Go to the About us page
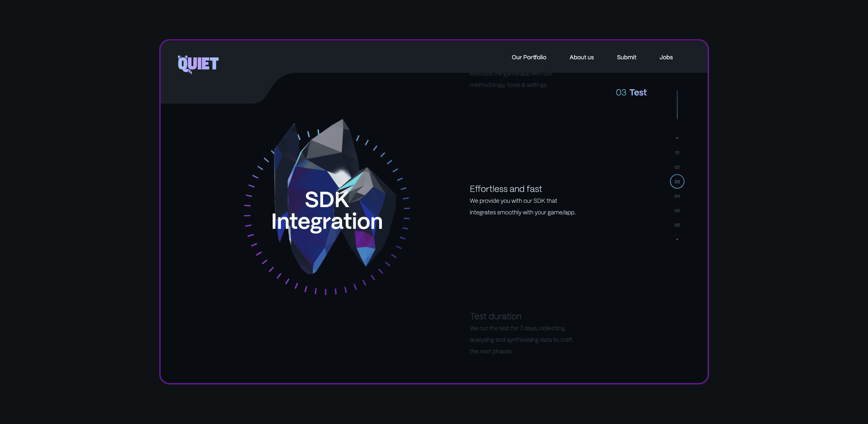868x424 pixels. (581, 57)
